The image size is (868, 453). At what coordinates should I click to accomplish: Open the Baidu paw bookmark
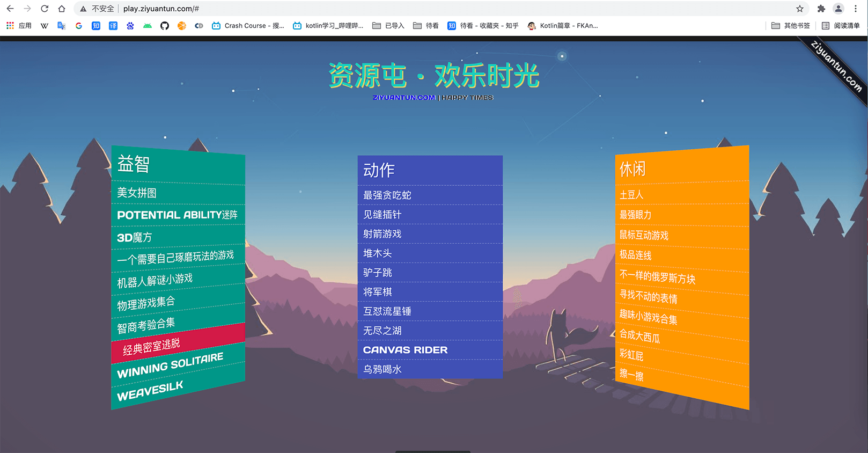coord(130,26)
